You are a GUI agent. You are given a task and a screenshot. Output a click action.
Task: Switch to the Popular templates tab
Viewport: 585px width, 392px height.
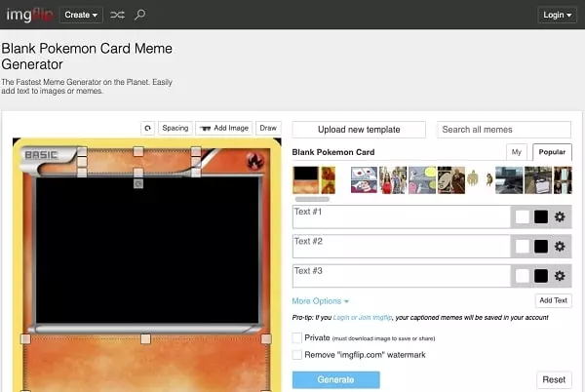[552, 152]
